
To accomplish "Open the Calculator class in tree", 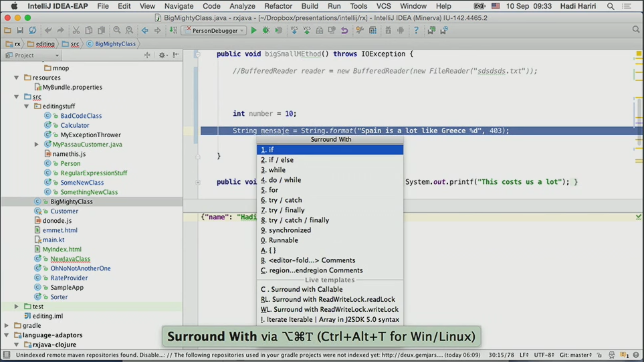I will pyautogui.click(x=74, y=125).
